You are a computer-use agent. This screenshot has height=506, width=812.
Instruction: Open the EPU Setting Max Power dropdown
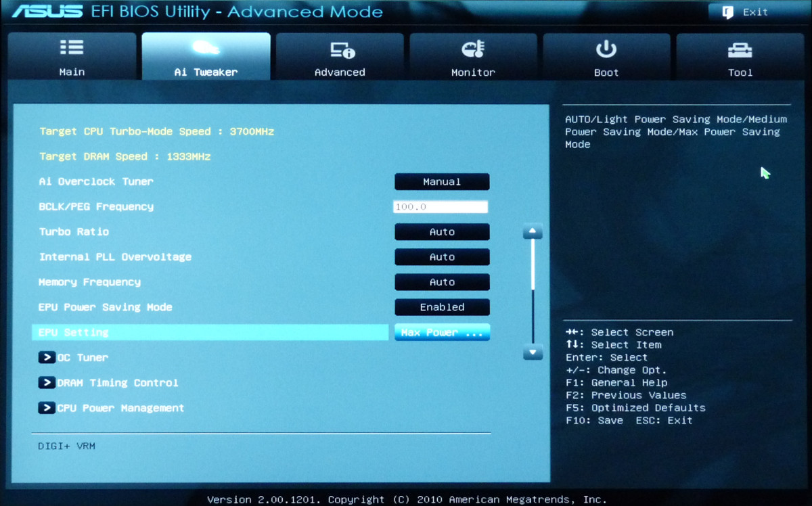(x=442, y=332)
